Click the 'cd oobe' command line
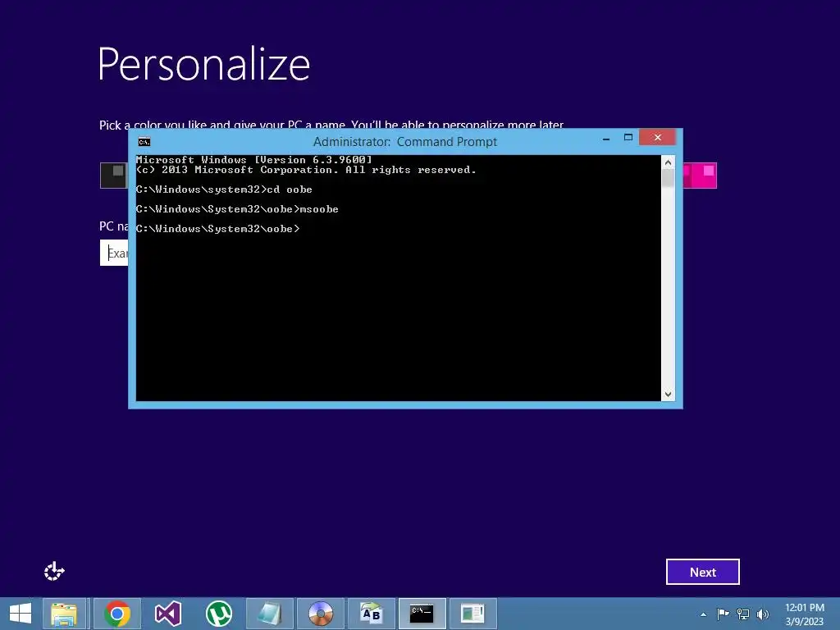Viewport: 840px width, 630px height. click(224, 189)
